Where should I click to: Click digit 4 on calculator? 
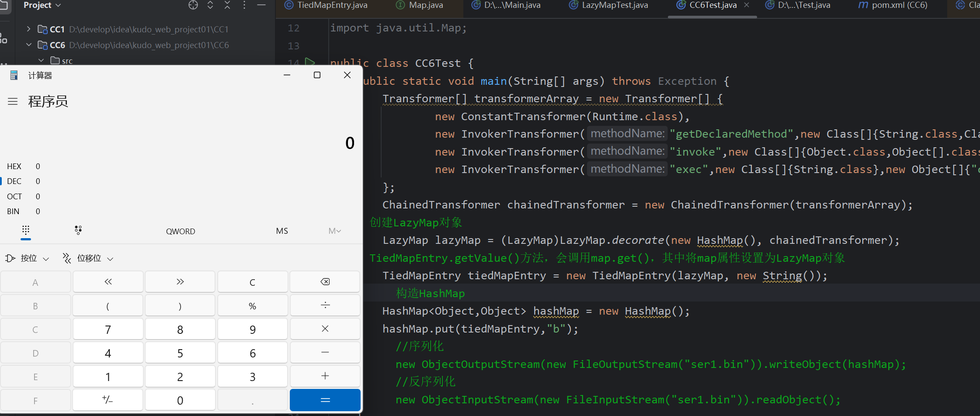click(108, 353)
